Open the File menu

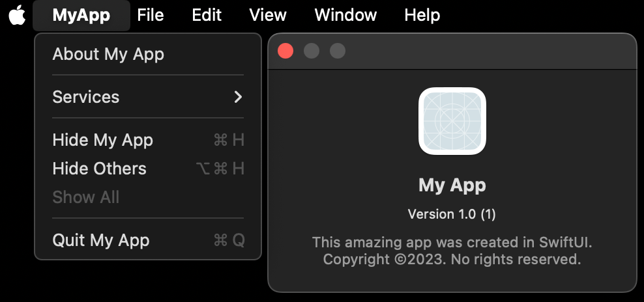tap(151, 15)
